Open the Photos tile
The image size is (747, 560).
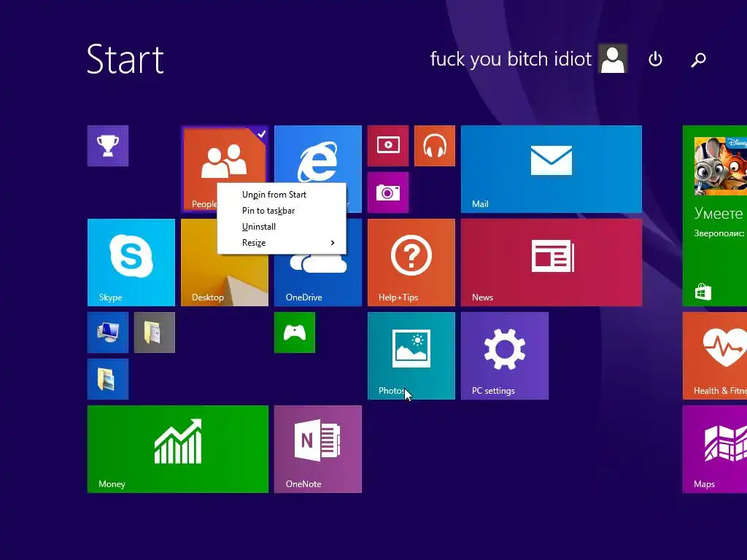point(411,356)
